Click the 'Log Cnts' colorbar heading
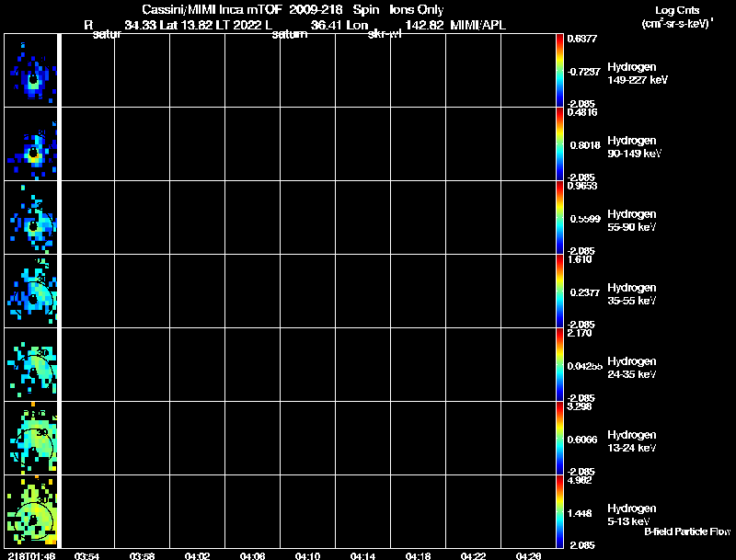736x560 pixels. click(677, 10)
